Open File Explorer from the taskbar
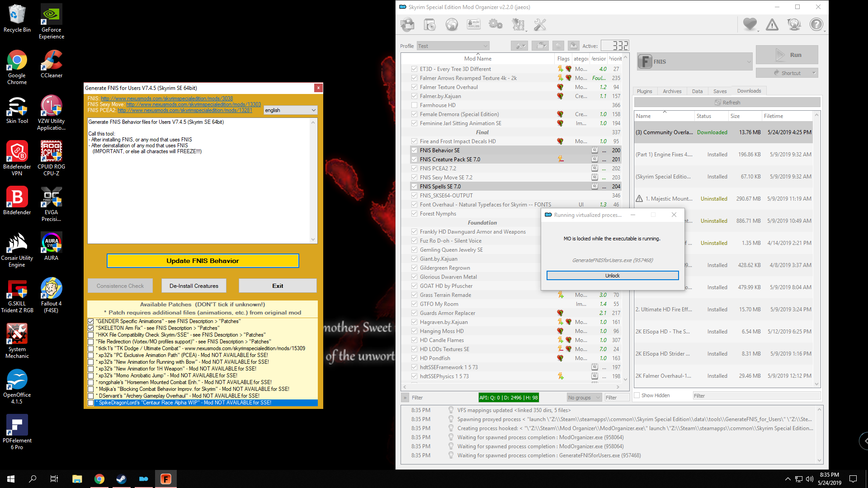Viewport: 868px width, 488px height. click(77, 479)
